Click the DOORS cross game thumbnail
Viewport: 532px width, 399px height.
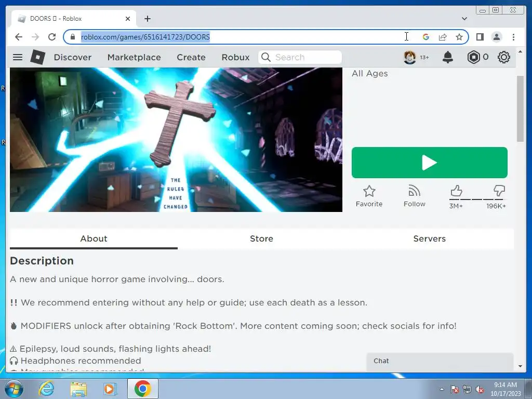176,139
